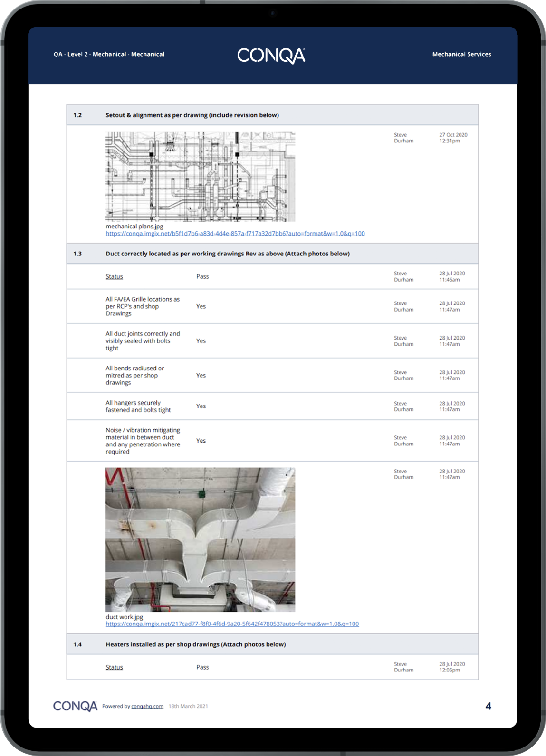This screenshot has height=756, width=546.
Task: Click the Status link under section 1.4
Action: point(114,667)
